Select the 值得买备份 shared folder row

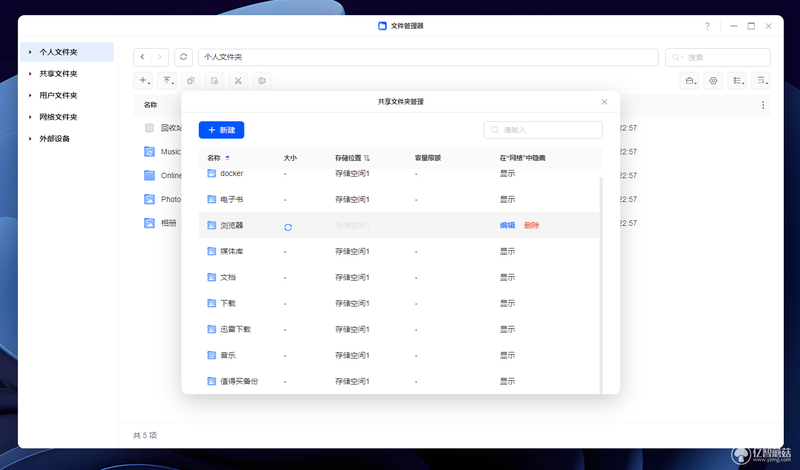[x=398, y=381]
